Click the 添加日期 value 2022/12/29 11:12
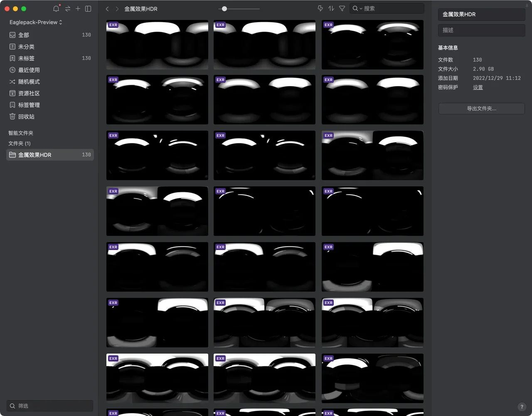 click(497, 78)
